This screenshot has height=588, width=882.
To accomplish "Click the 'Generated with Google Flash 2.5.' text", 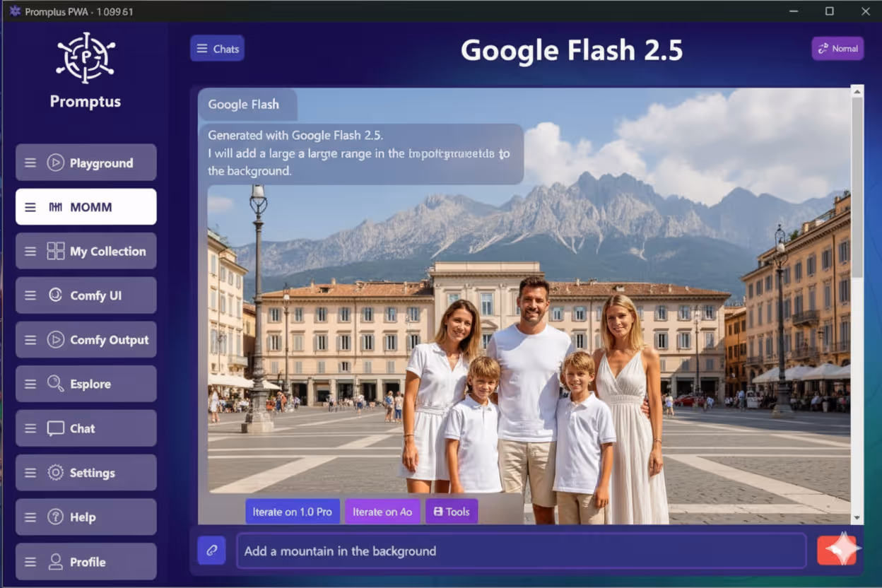I will (x=295, y=135).
